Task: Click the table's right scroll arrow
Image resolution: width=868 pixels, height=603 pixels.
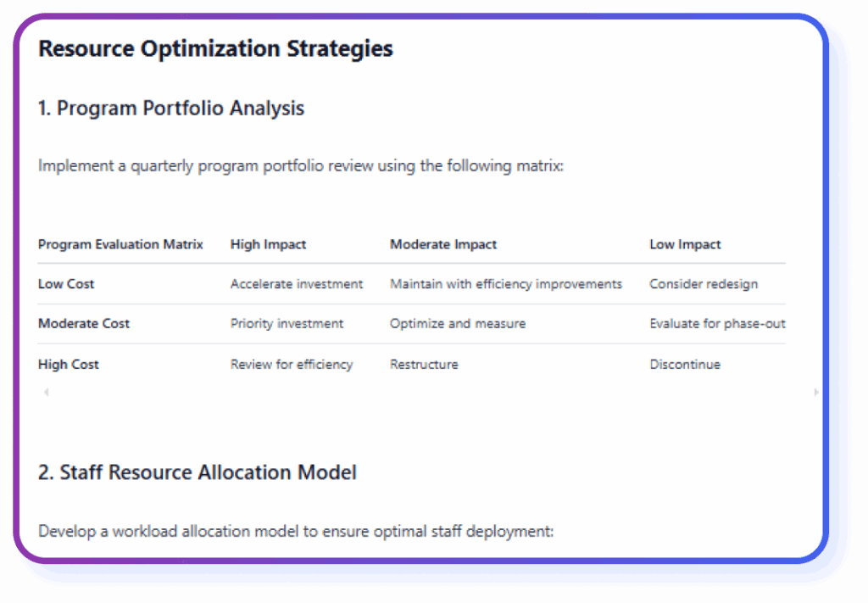Action: 815,392
